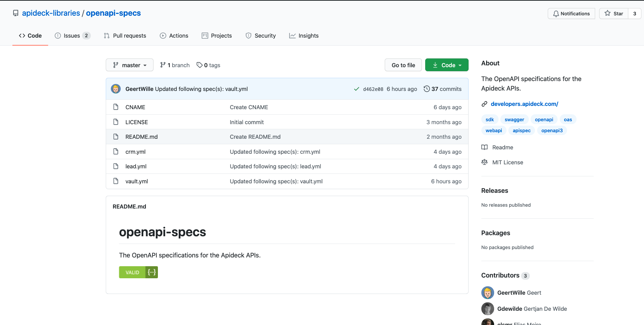View the 37 commits history

pyautogui.click(x=443, y=89)
